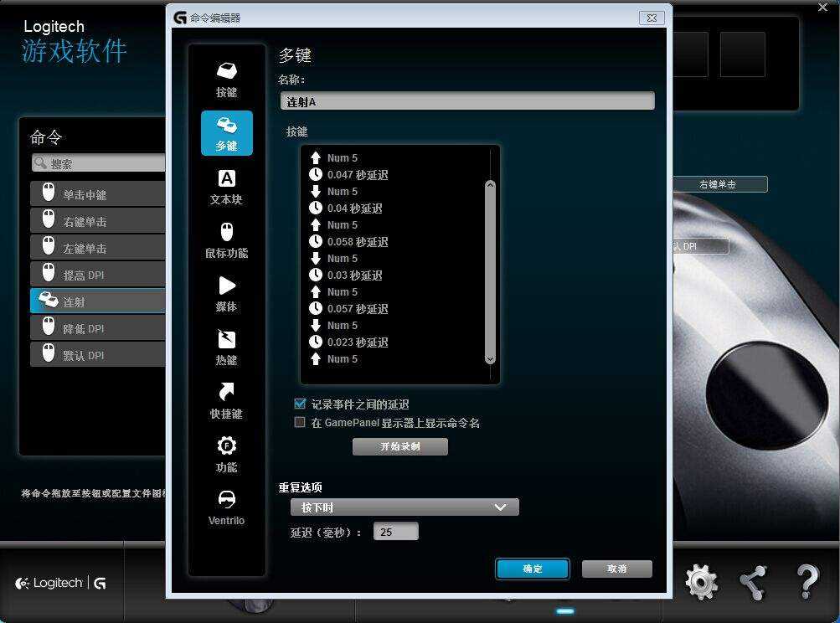Toggle 在 GamePanel 显示器上显示命令名 checkbox
The width and height of the screenshot is (840, 623).
300,423
